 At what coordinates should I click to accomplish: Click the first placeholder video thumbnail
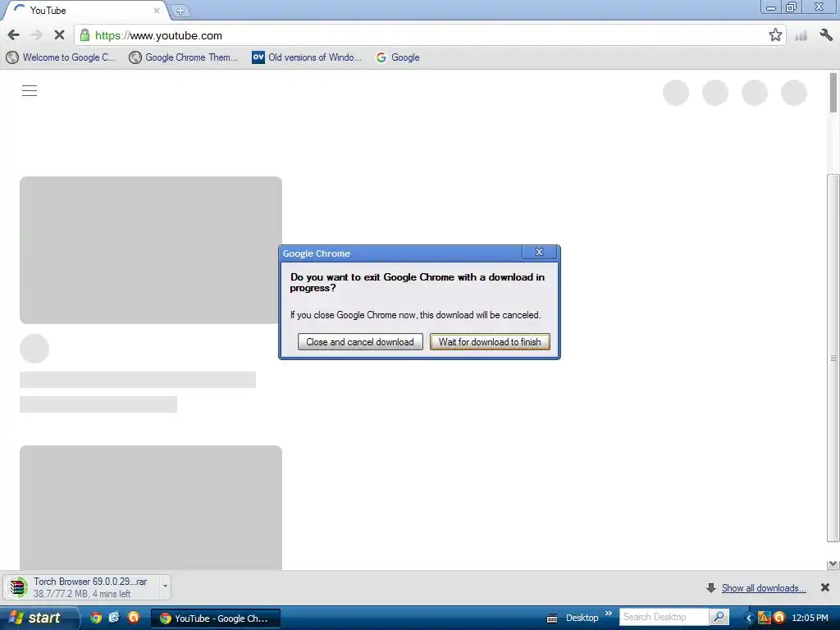click(151, 250)
